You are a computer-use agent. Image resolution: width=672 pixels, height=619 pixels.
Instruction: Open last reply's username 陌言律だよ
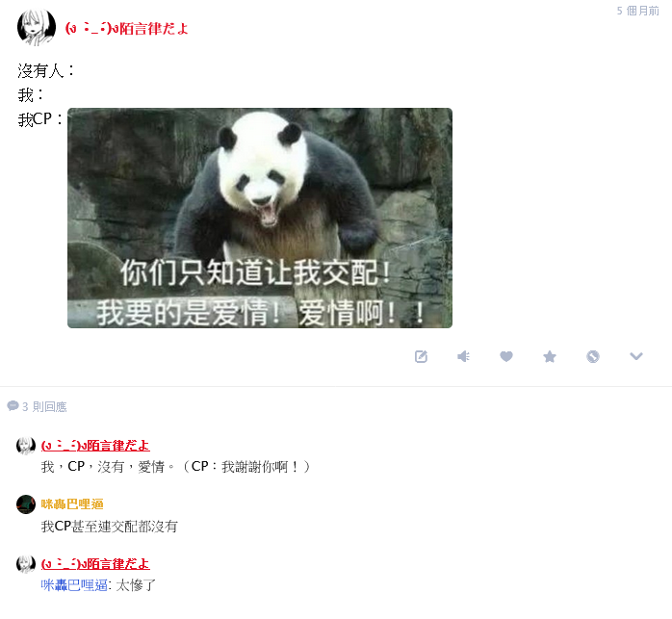[95, 564]
